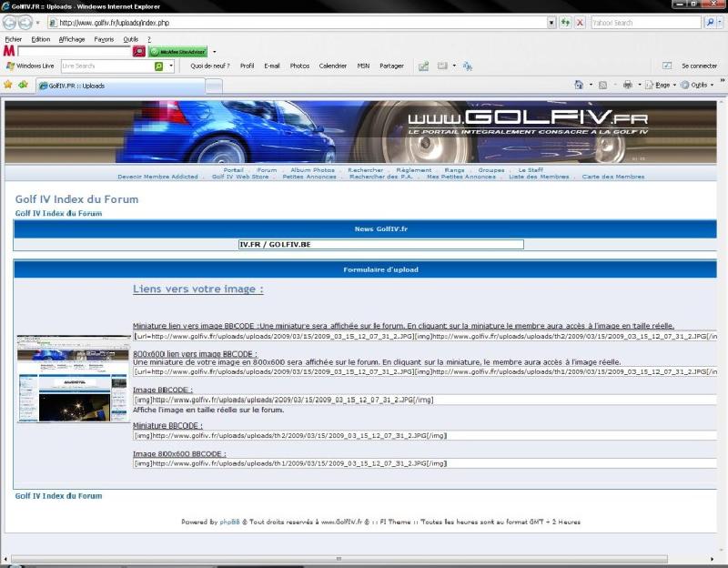Click the Home page icon

(579, 85)
